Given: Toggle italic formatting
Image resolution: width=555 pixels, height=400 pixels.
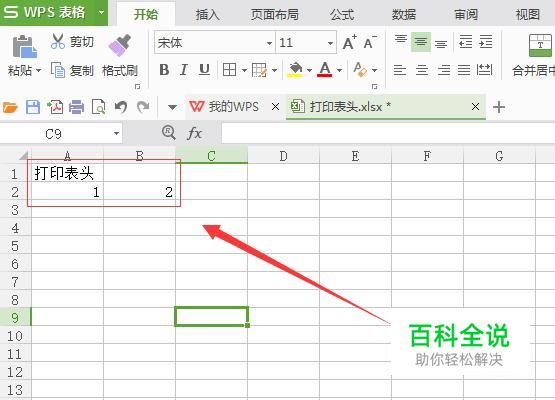Looking at the screenshot, I should [184, 70].
